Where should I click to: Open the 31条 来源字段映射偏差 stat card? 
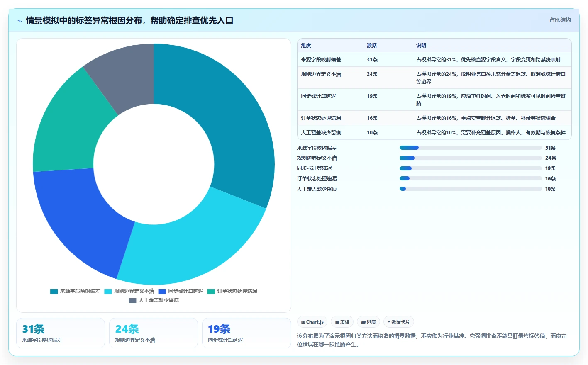[61, 333]
